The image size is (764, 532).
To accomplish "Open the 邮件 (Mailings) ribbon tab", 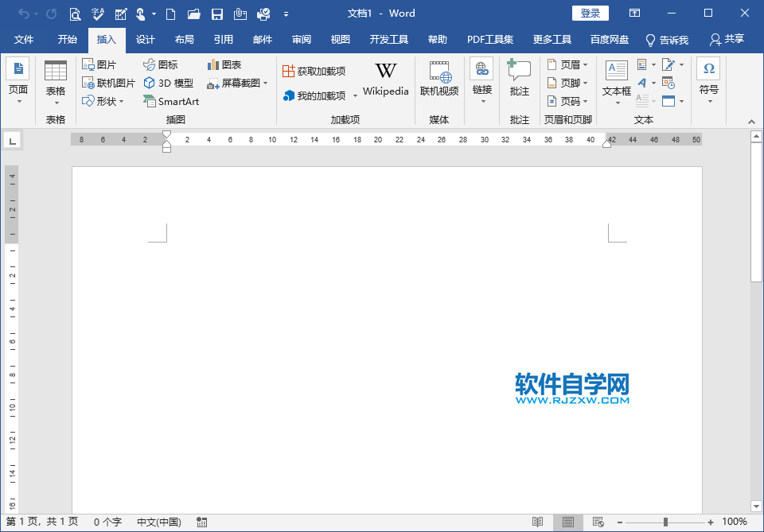I will (x=263, y=39).
